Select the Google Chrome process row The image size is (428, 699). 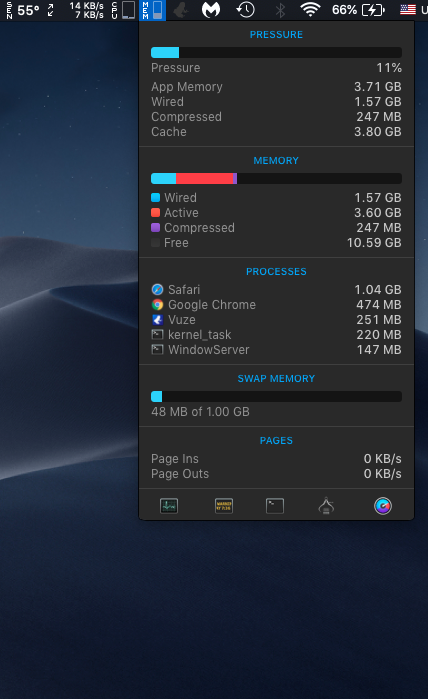[276, 305]
